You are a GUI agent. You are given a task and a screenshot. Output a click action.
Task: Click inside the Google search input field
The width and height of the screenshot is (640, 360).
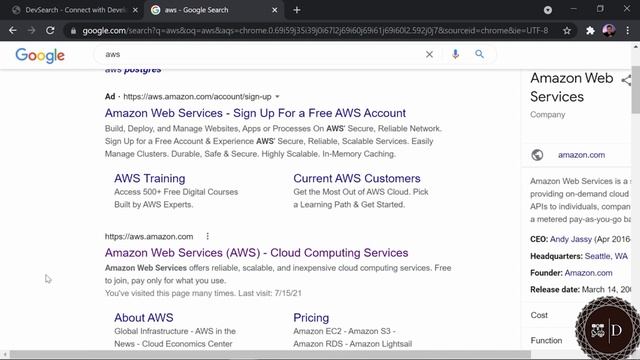click(x=261, y=54)
